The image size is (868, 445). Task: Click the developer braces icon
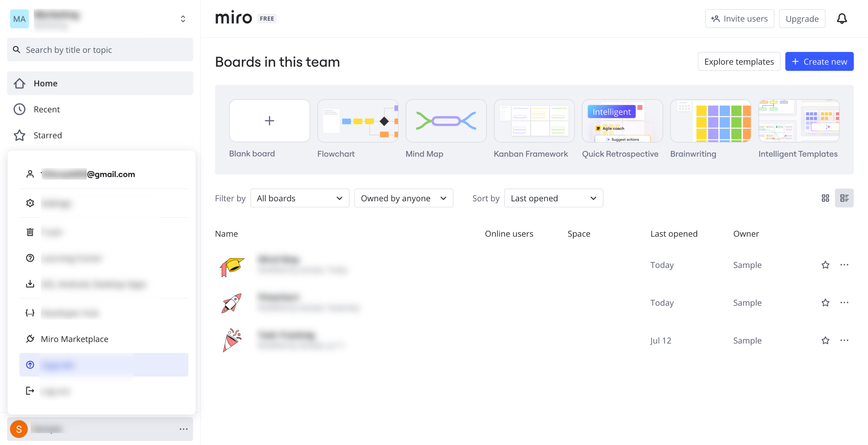click(30, 313)
